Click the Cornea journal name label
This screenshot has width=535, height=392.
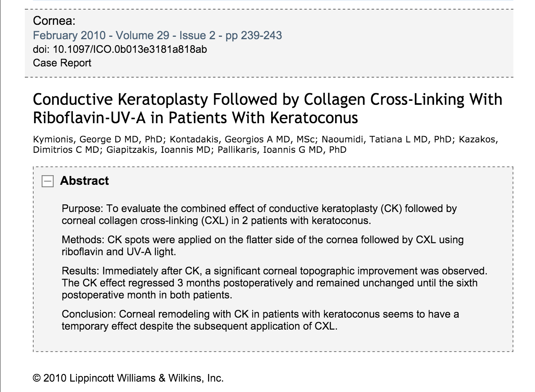pyautogui.click(x=54, y=21)
